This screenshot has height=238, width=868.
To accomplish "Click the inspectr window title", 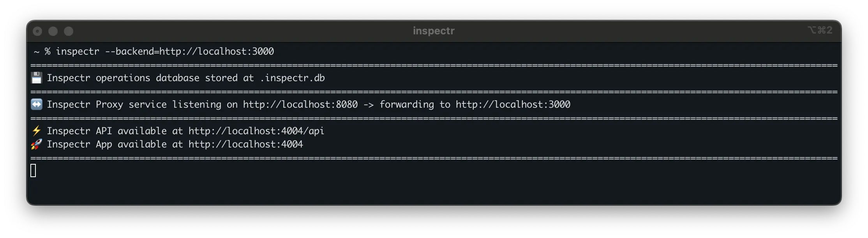I will [x=434, y=30].
